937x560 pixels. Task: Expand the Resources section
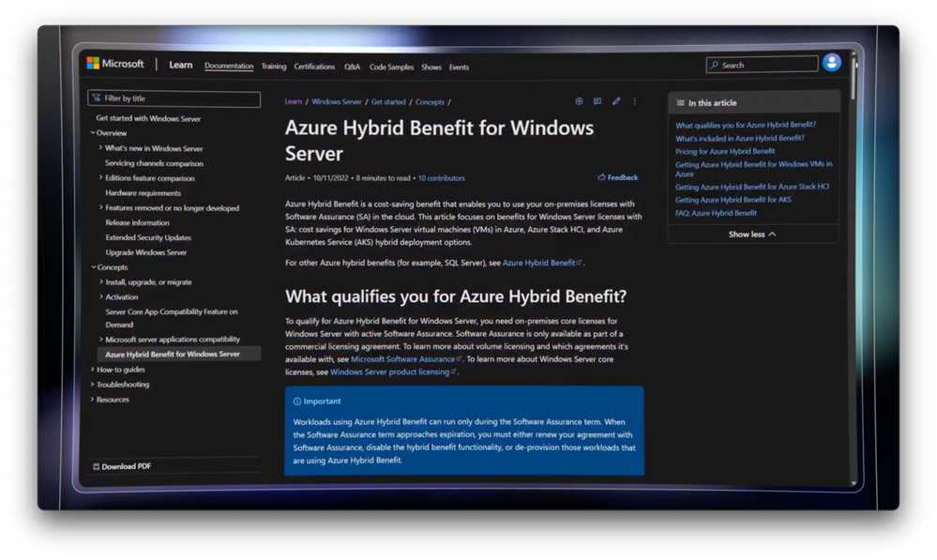(92, 400)
